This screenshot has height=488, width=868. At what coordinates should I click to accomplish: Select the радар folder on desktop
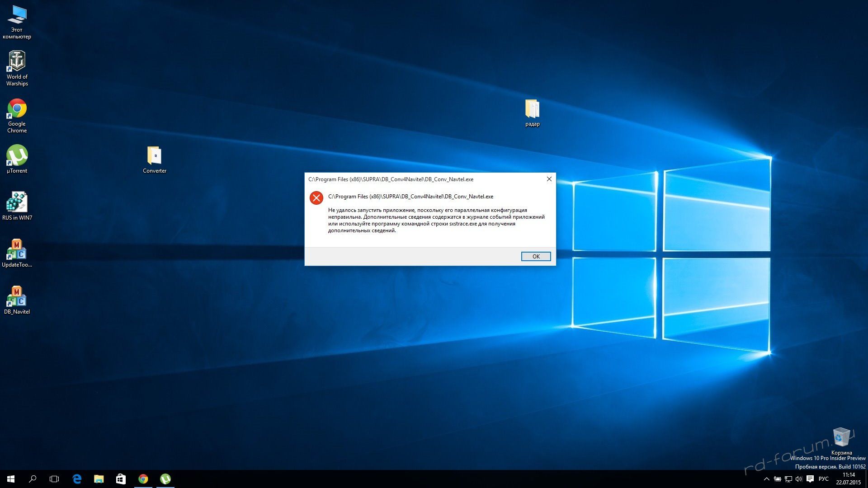click(x=532, y=113)
